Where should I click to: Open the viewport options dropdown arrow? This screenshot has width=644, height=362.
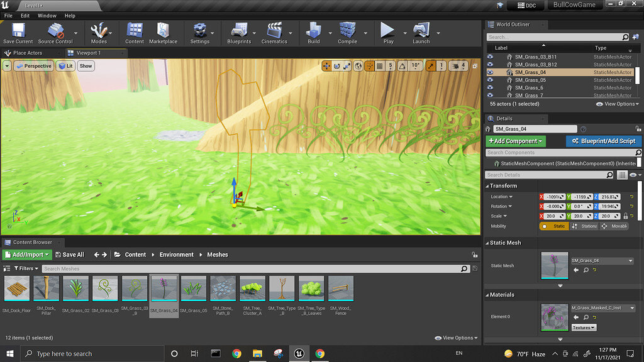click(x=7, y=65)
